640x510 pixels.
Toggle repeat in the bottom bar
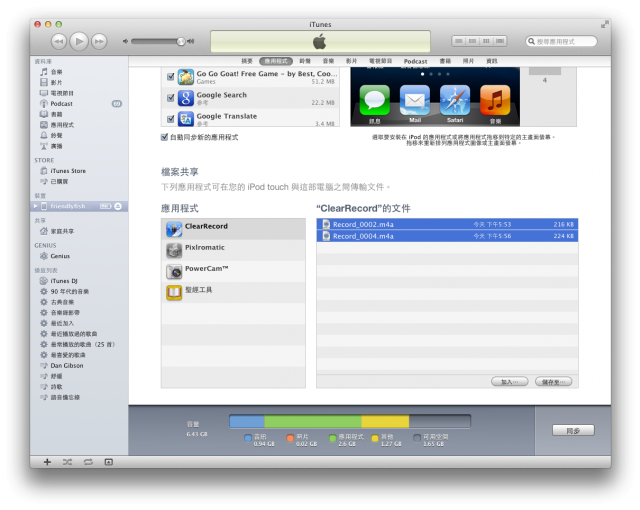[88, 462]
